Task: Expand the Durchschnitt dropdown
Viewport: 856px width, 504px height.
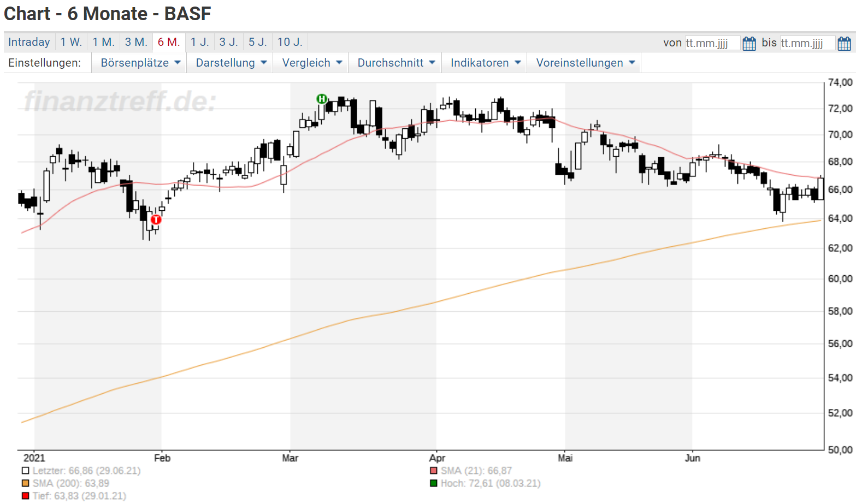Action: pos(396,63)
